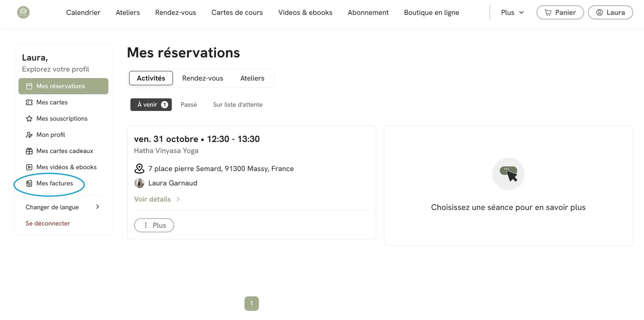Screen dimensions: 644x320
Task: Expand the Changer de langue chevron
Action: click(98, 207)
